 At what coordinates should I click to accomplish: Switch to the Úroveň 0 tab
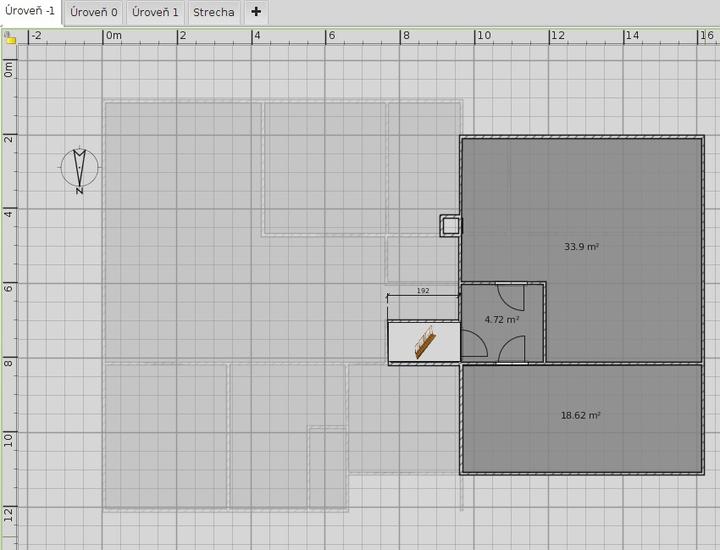pyautogui.click(x=93, y=13)
